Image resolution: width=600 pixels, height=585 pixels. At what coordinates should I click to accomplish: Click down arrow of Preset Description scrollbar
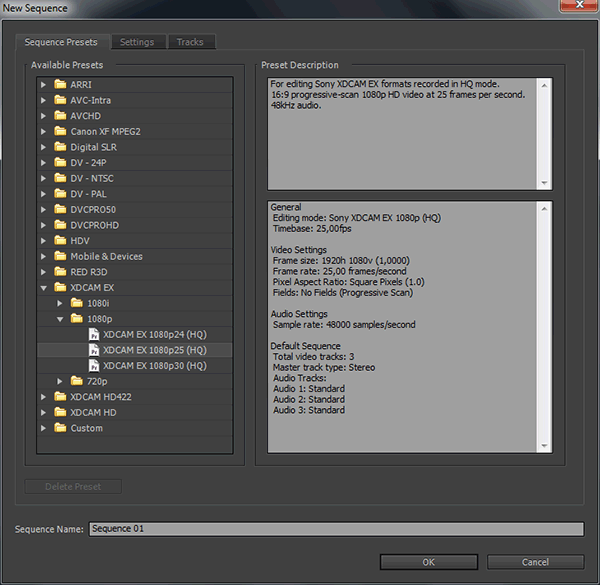click(x=544, y=183)
